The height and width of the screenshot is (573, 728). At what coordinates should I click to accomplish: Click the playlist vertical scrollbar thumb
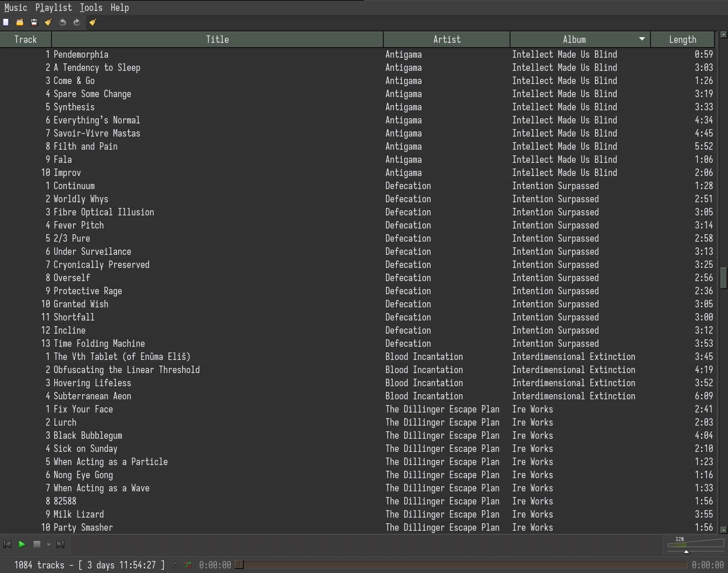tap(723, 277)
